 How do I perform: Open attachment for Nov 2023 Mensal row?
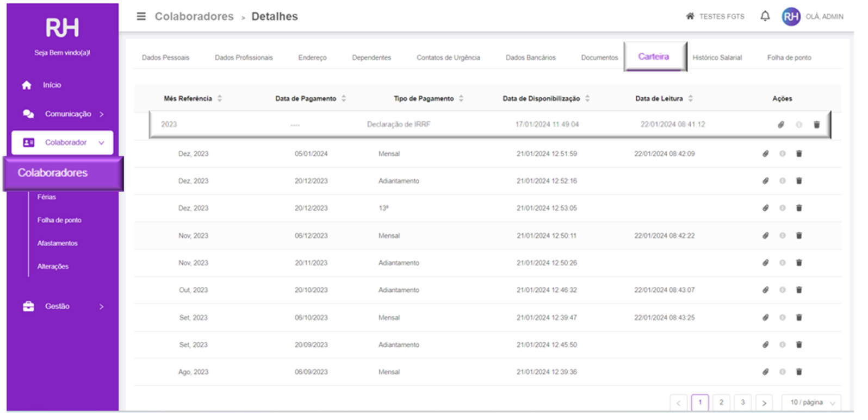click(765, 236)
